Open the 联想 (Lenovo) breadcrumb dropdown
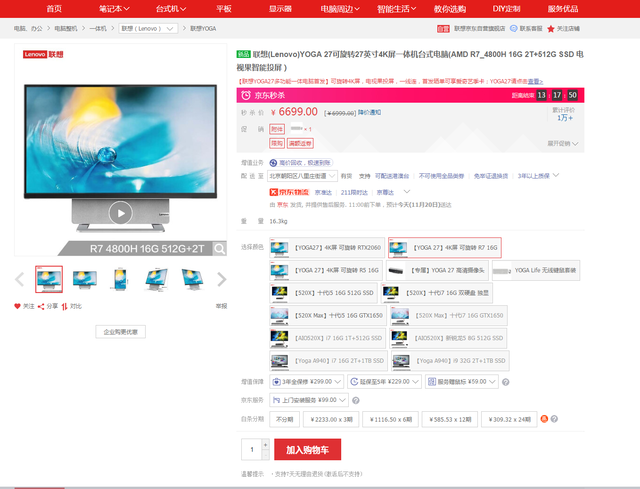Image resolution: width=640 pixels, height=489 pixels. (x=148, y=29)
